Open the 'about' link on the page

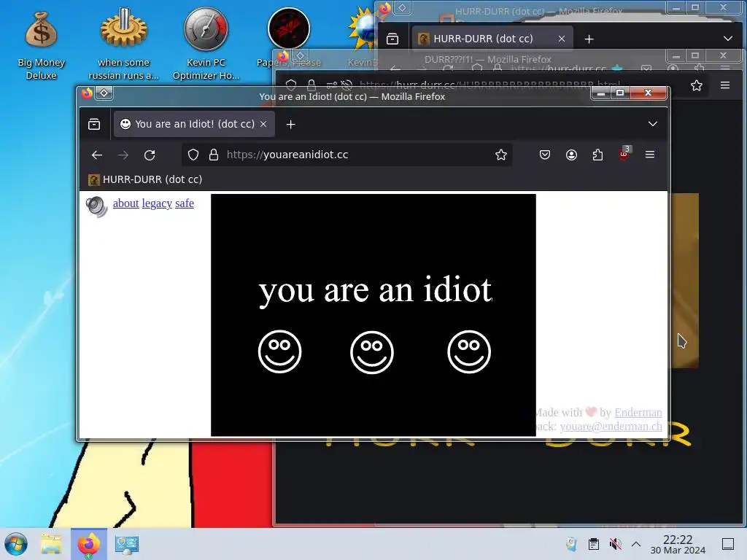[x=125, y=203]
